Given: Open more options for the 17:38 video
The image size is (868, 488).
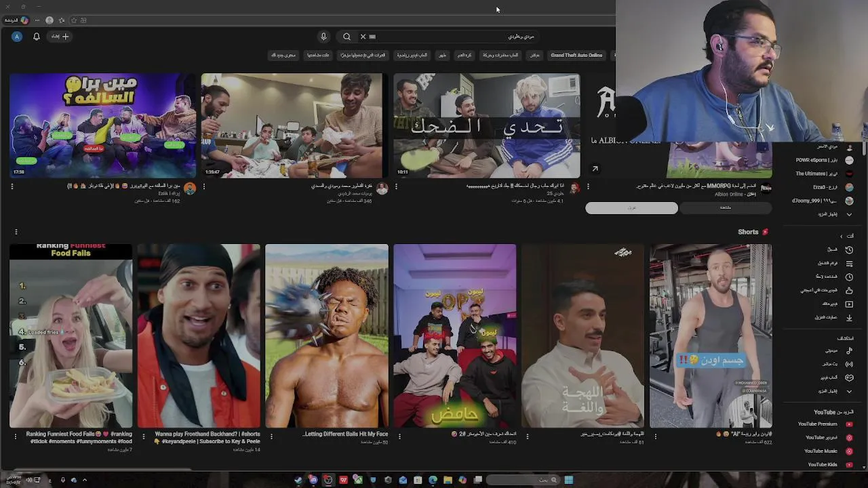Looking at the screenshot, I should [12, 186].
